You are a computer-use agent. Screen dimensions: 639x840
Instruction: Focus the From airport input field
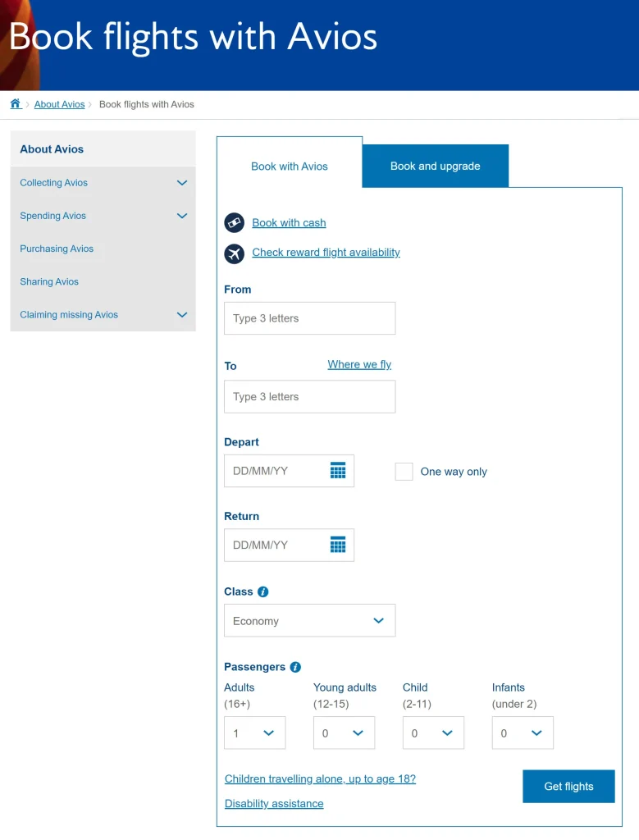309,318
